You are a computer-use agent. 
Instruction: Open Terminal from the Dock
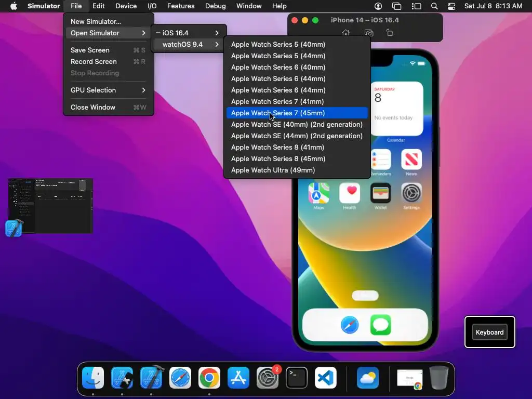(x=297, y=378)
